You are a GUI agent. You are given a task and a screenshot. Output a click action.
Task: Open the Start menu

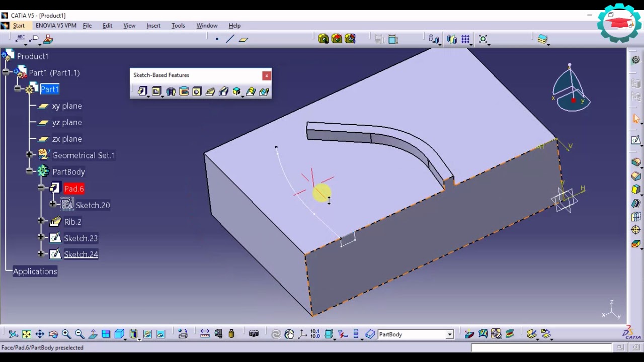click(19, 26)
